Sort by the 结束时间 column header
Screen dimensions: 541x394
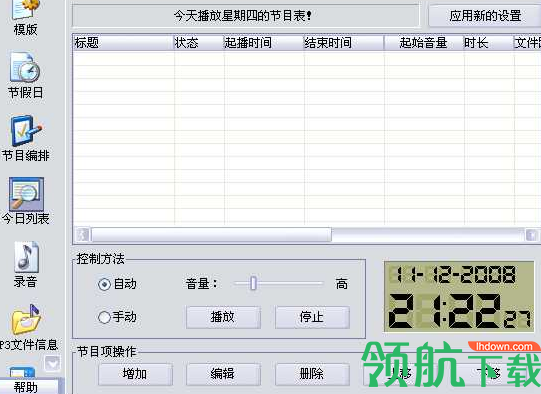344,43
